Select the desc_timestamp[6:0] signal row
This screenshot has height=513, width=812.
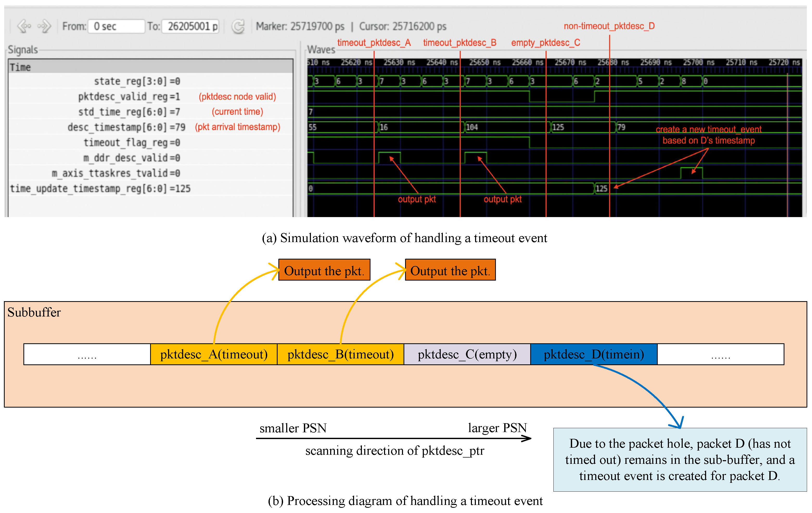(126, 127)
